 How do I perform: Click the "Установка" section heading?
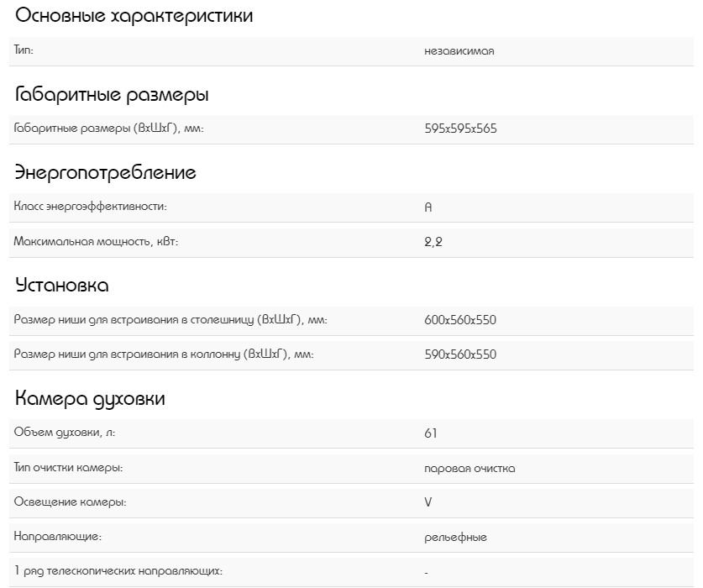pos(62,286)
